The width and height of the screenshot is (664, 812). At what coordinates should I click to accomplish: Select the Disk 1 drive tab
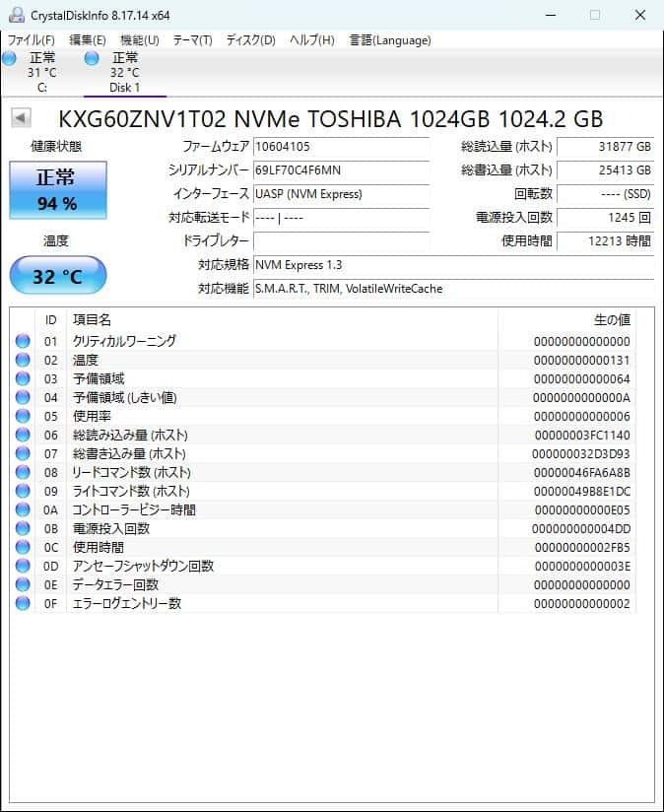coord(125,73)
